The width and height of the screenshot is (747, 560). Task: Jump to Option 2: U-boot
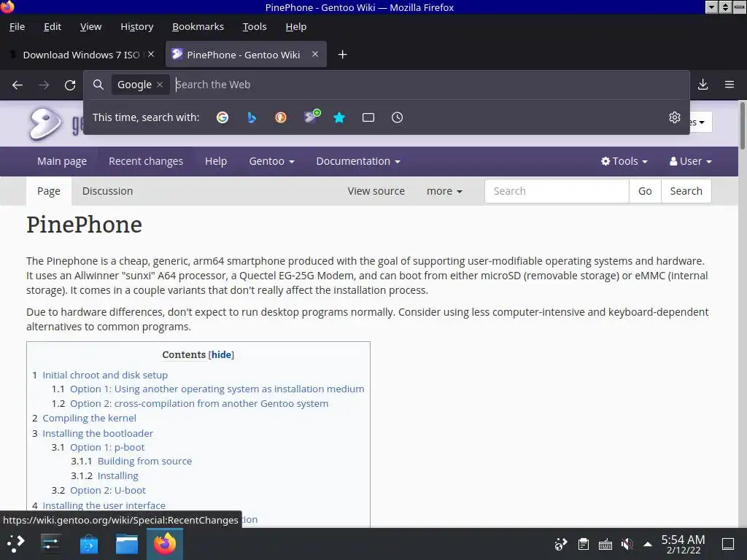(108, 491)
